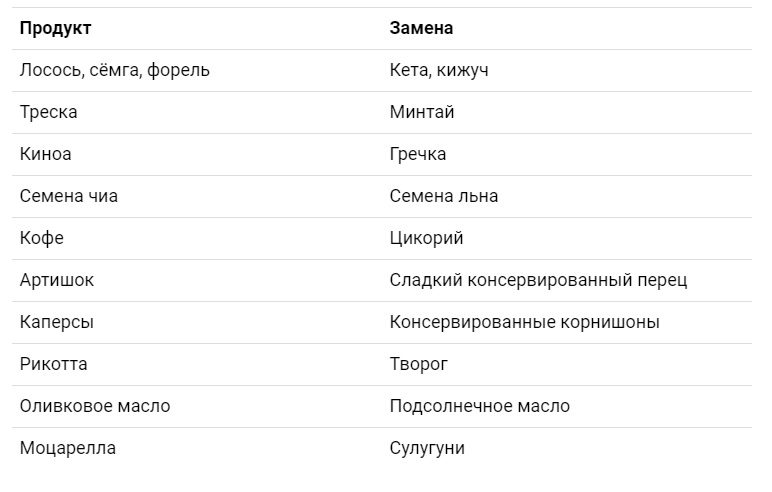
Task: Select the "Треска" product cell
Action: [49, 112]
